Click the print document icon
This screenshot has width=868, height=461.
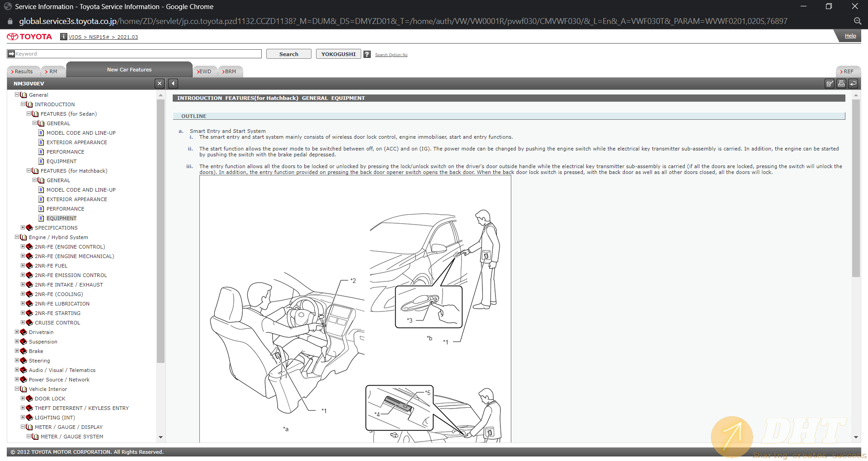841,84
